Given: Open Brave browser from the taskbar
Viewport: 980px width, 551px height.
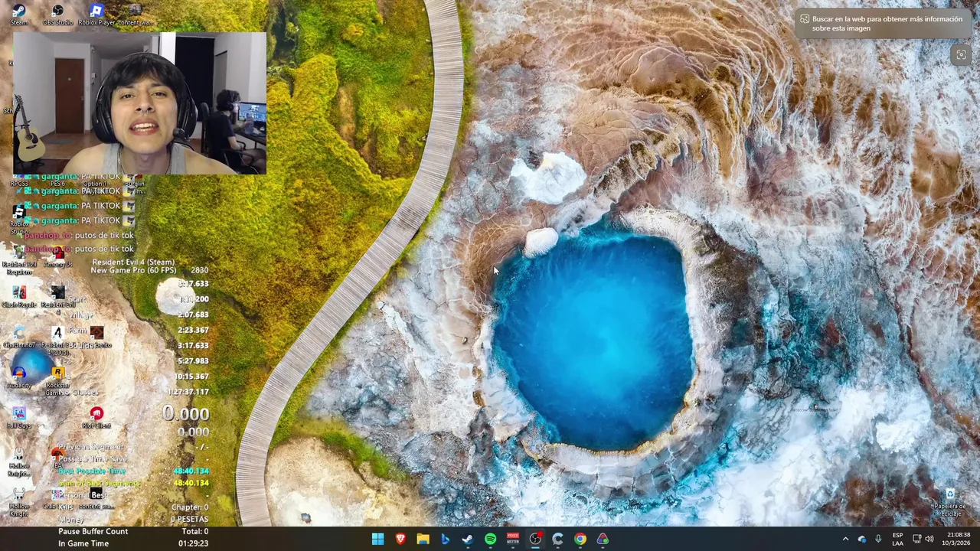Looking at the screenshot, I should (400, 539).
